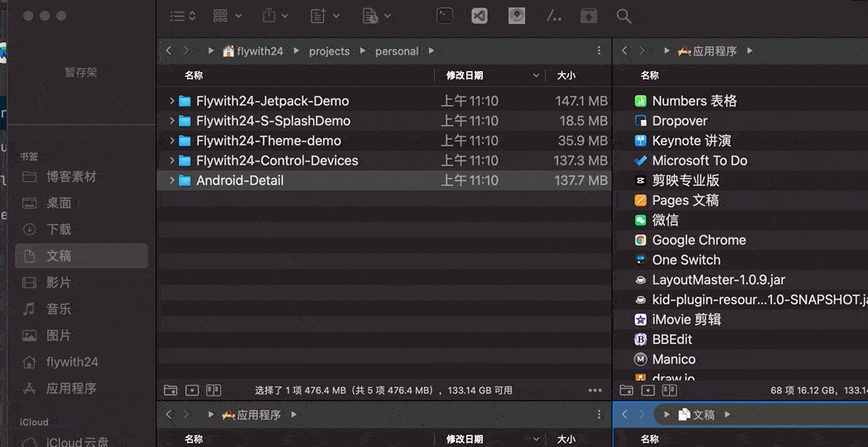Select projects in the path bar

(x=330, y=50)
